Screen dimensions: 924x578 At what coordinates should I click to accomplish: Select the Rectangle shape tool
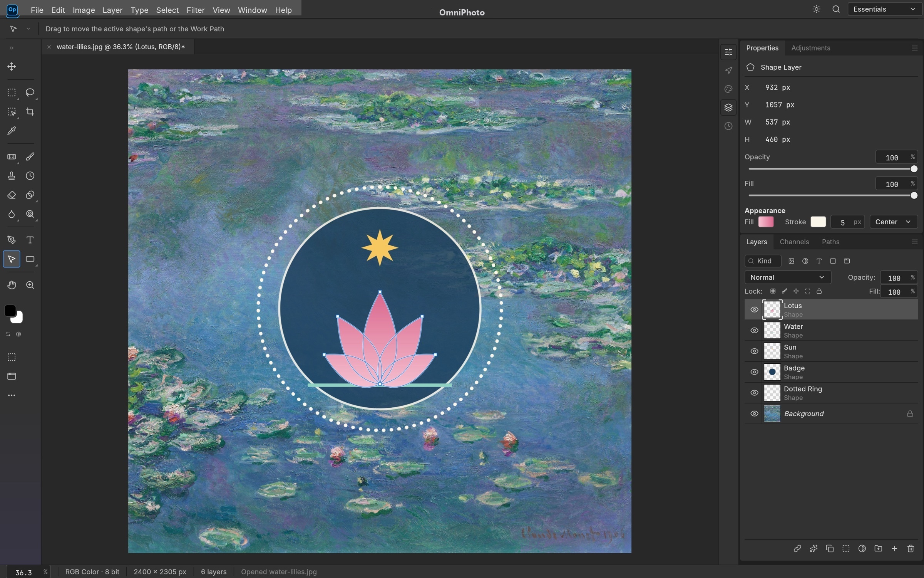click(30, 259)
